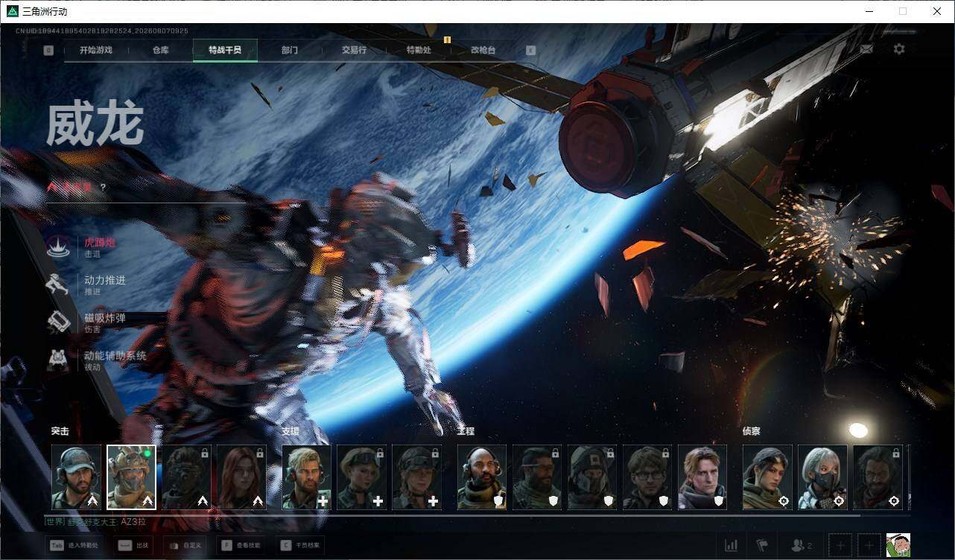
Task: Select the hooded masked 工程 operator portrait
Action: [x=592, y=477]
